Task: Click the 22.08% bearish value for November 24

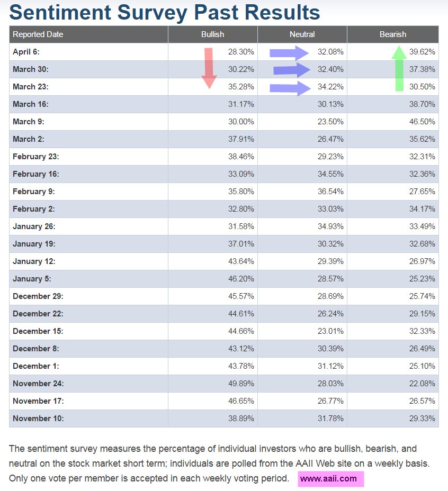Action: pos(422,384)
